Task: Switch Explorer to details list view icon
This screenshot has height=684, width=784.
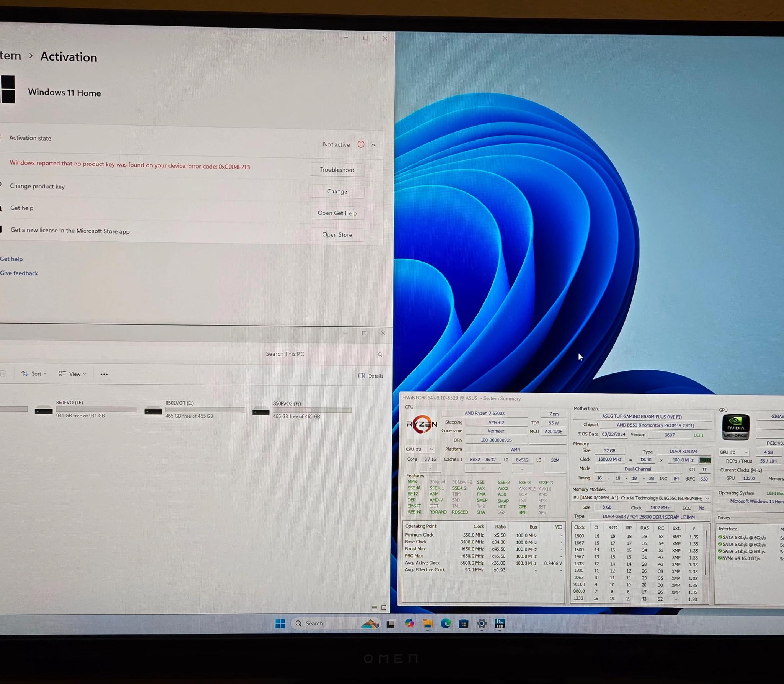Action: (375, 608)
